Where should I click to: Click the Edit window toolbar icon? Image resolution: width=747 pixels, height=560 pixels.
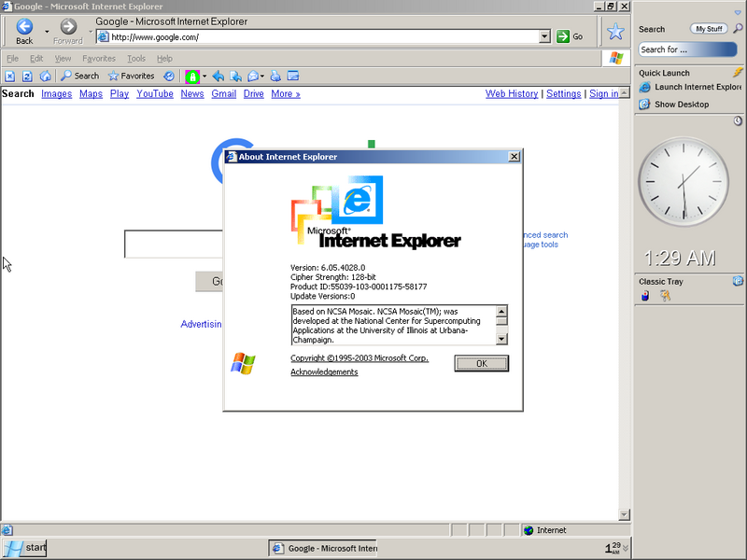tap(293, 77)
